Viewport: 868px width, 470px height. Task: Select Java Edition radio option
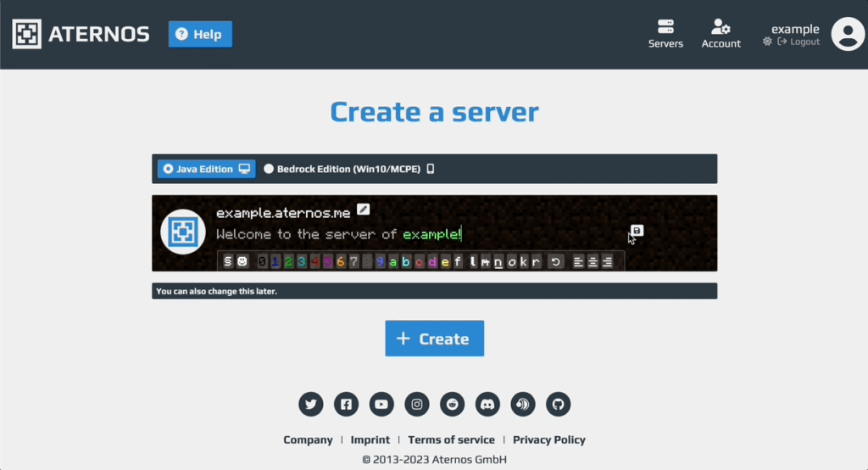point(207,169)
